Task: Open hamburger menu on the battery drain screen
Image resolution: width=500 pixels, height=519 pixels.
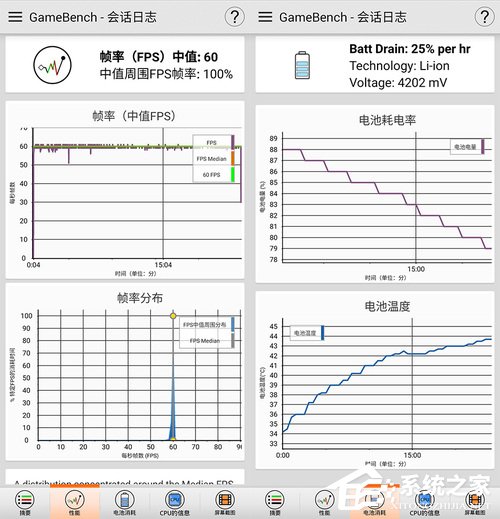Action: 265,17
